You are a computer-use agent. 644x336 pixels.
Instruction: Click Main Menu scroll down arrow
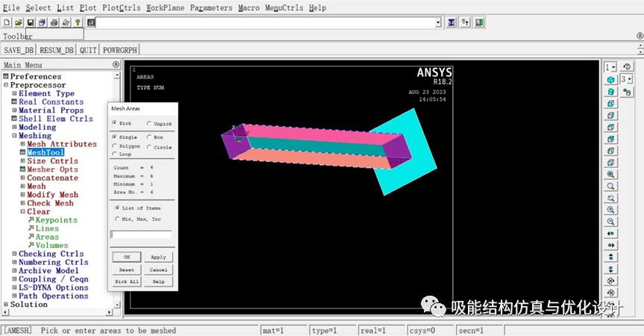tap(117, 305)
